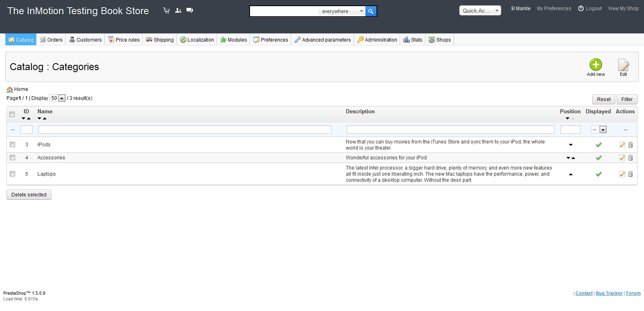Delete the Laptops category
The image size is (644, 311).
pos(631,174)
